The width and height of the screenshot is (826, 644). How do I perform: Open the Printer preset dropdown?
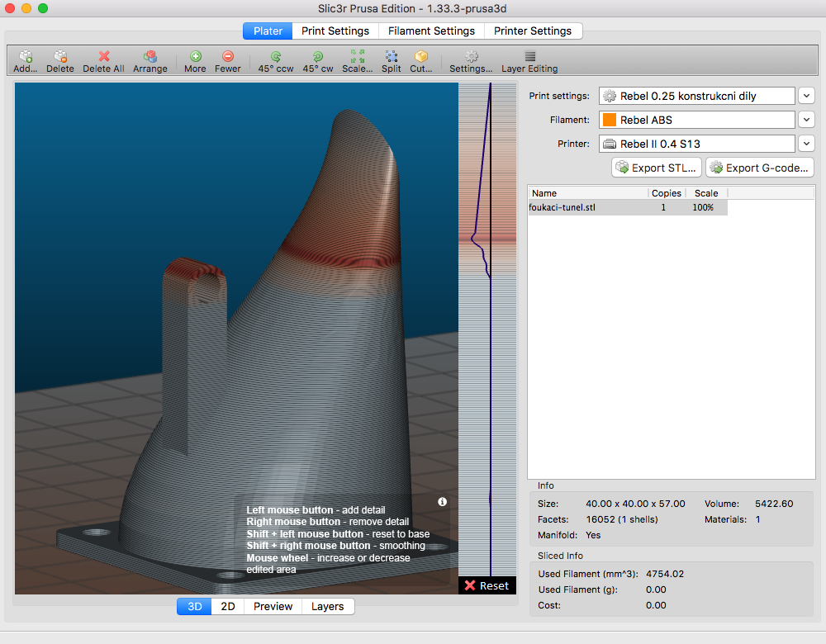807,144
